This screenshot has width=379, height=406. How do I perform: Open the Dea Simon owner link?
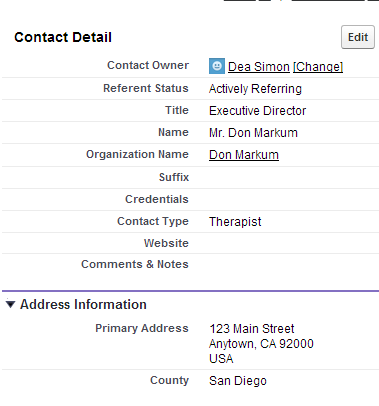[259, 67]
